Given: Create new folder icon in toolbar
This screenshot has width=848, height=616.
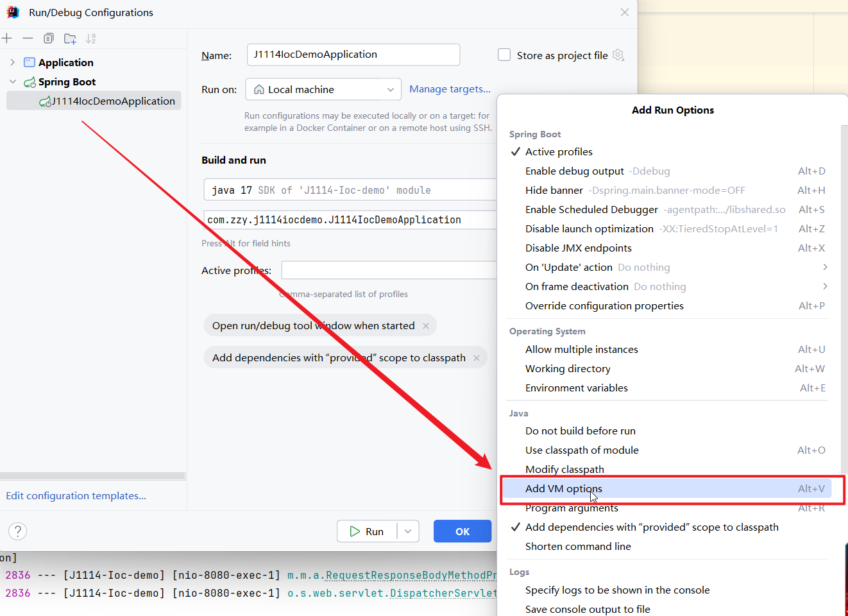Looking at the screenshot, I should [70, 38].
